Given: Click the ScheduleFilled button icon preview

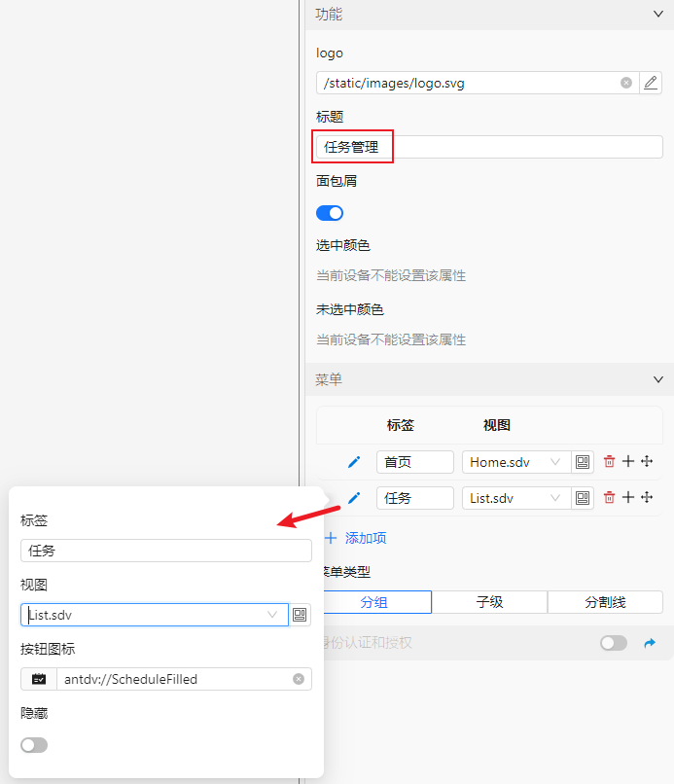Looking at the screenshot, I should pos(39,679).
